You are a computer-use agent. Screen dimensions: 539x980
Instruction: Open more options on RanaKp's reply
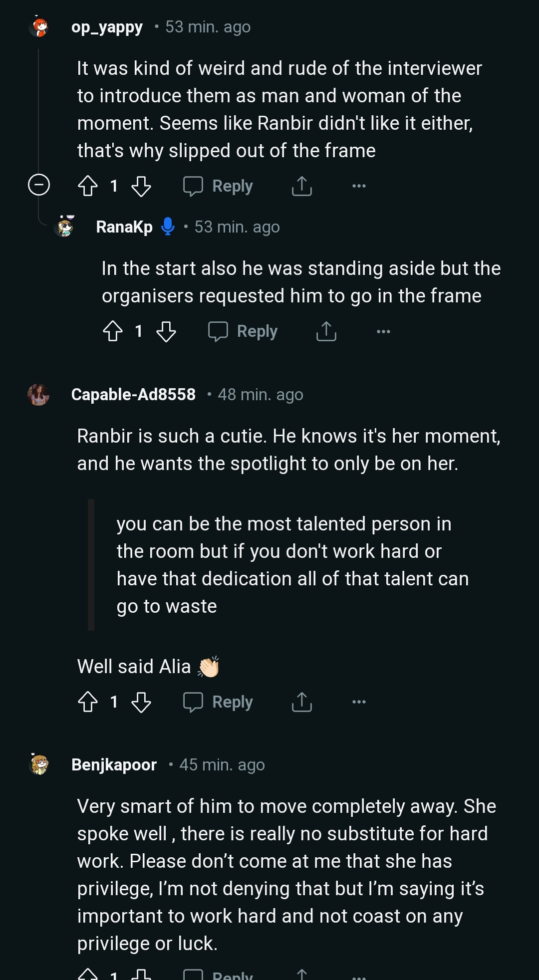pyautogui.click(x=383, y=331)
